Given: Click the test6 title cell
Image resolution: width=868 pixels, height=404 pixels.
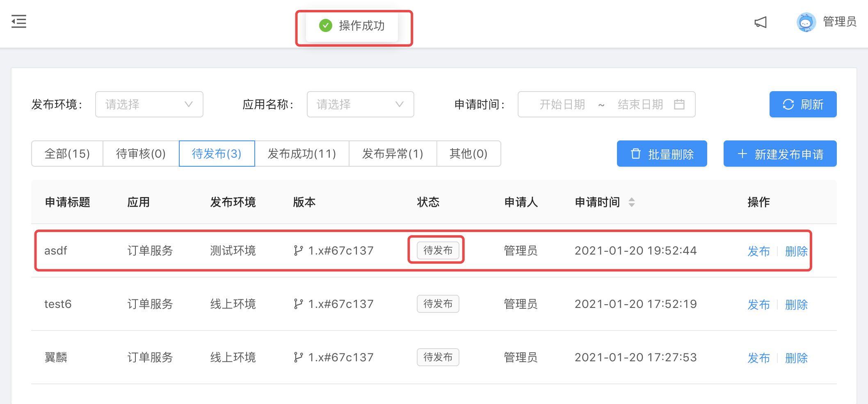Looking at the screenshot, I should [x=58, y=304].
